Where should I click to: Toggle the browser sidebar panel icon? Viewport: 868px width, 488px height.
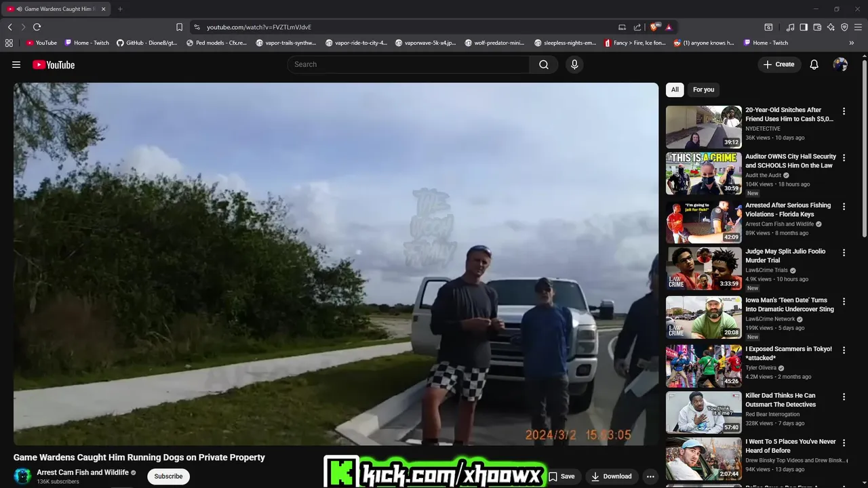click(x=804, y=27)
